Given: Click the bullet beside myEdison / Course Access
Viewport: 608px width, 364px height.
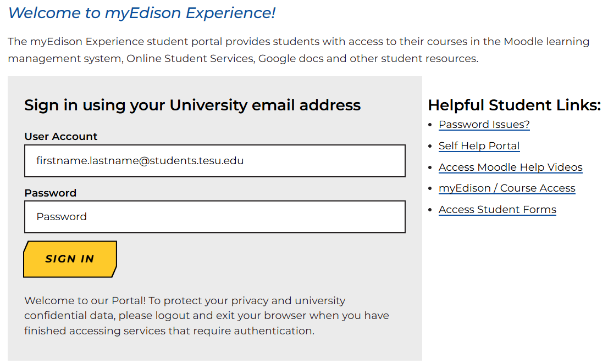Looking at the screenshot, I should [x=430, y=189].
